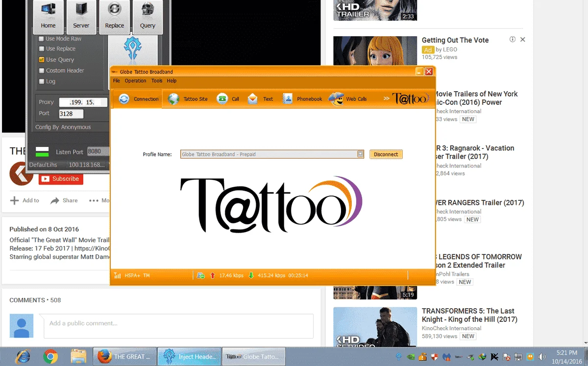Image resolution: width=588 pixels, height=366 pixels.
Task: Click the volume speaker tray icon
Action: (541, 357)
